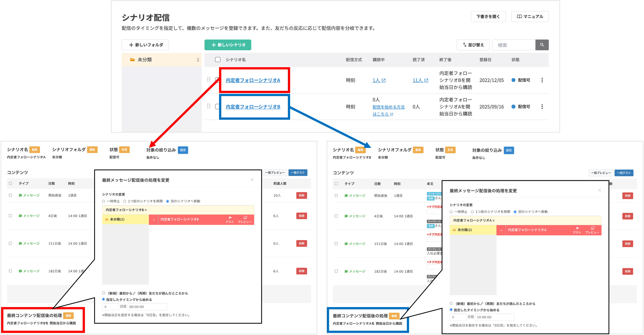Image resolution: width=644 pixels, height=335 pixels.
Task: Open the 内定者フォローシナリオB scenario link
Action: pos(253,107)
